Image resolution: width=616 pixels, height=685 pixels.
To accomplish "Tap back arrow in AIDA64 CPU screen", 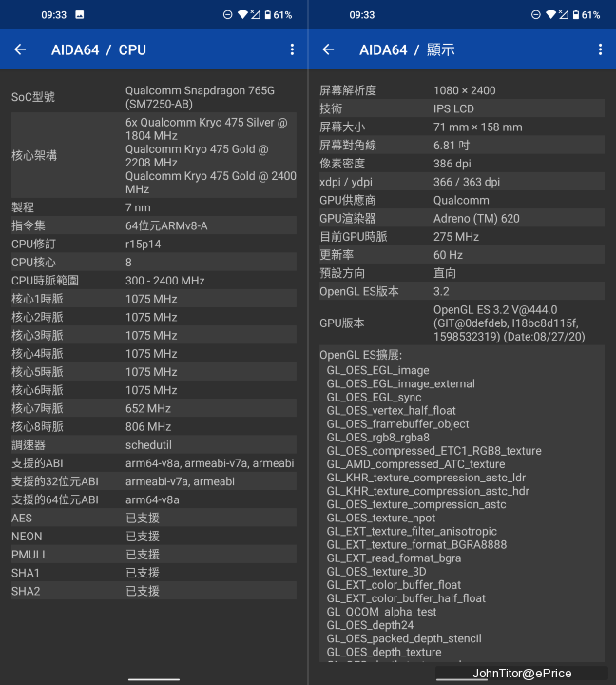I will coord(20,49).
